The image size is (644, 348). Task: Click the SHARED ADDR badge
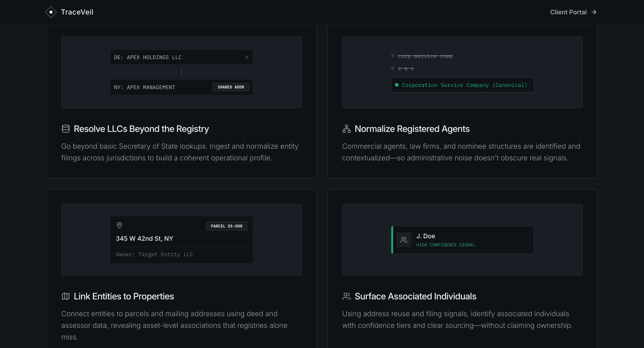click(231, 87)
